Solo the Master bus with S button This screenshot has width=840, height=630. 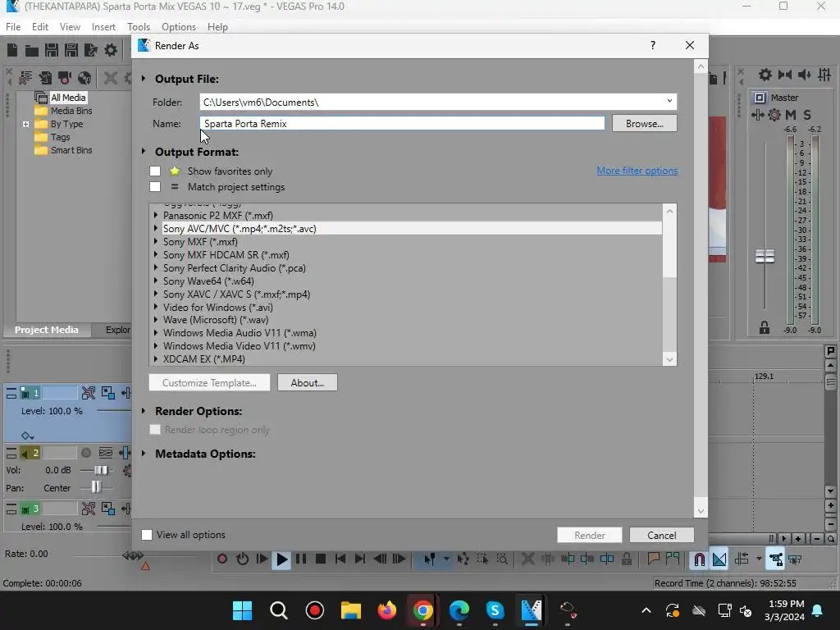click(807, 115)
